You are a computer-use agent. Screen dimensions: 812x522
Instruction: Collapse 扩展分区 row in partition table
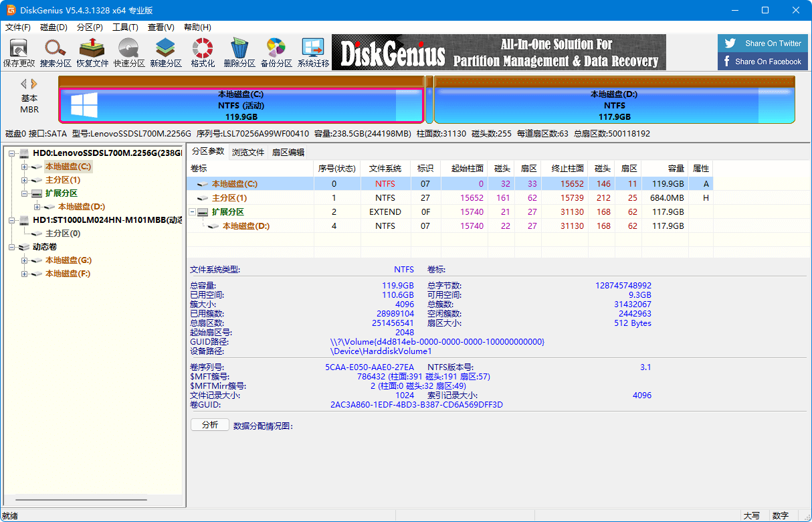[x=194, y=212]
